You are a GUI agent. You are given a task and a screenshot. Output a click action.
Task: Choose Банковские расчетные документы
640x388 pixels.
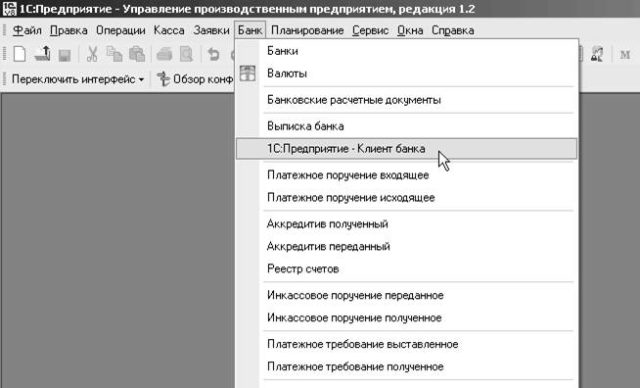[407, 100]
